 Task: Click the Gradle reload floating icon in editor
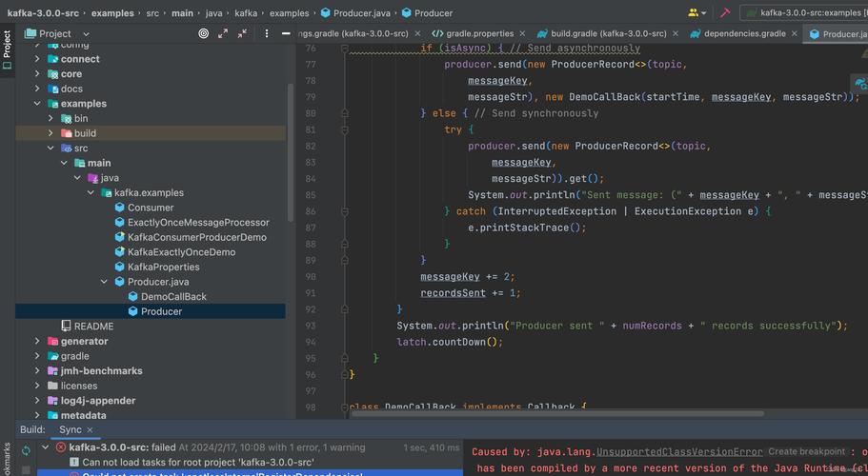(x=859, y=84)
